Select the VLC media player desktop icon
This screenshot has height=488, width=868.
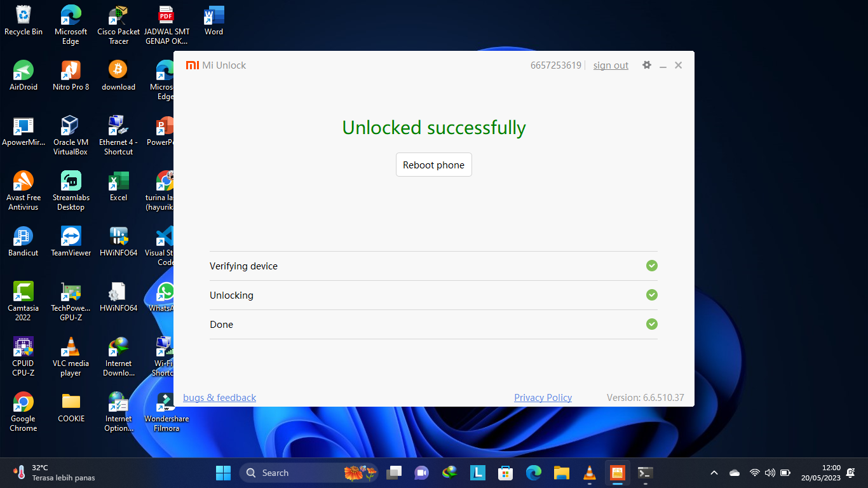71,356
